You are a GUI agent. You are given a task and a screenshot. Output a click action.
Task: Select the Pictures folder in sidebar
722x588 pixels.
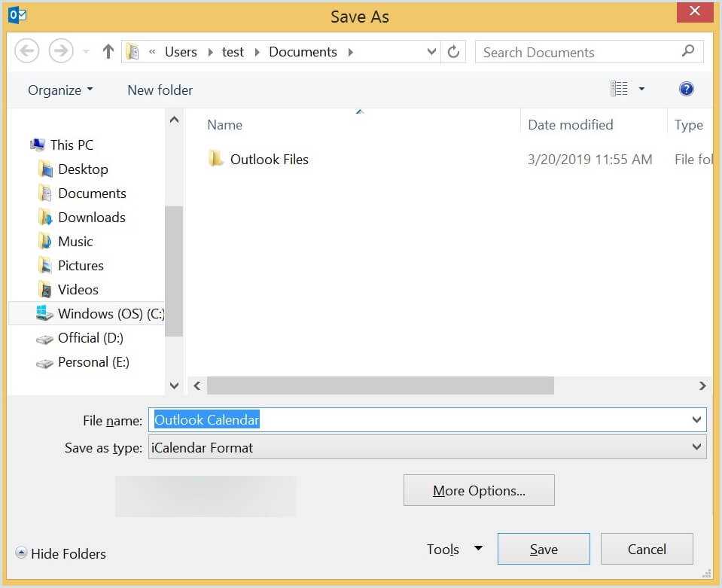click(81, 265)
